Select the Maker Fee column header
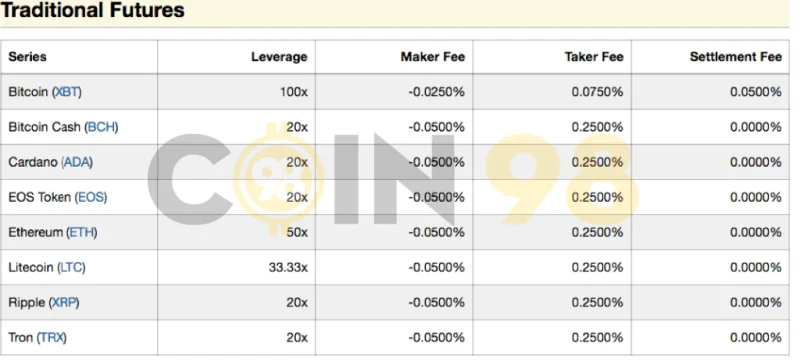The height and width of the screenshot is (361, 800). [433, 57]
